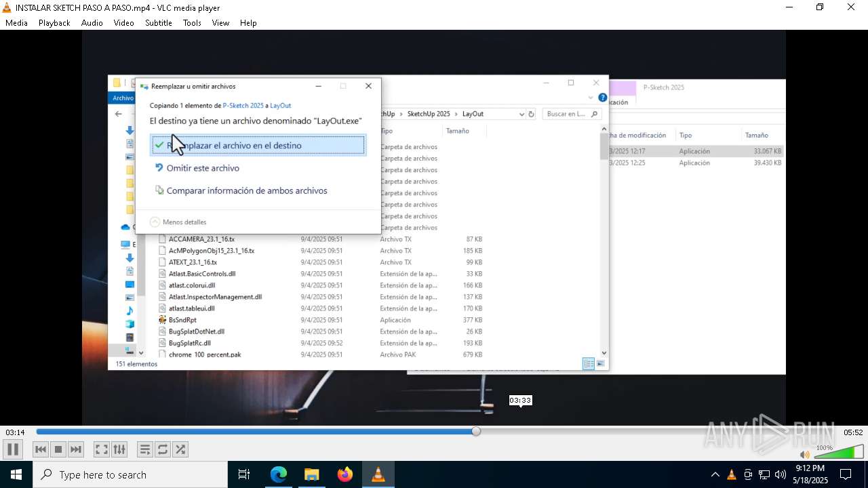The width and height of the screenshot is (868, 488).
Task: Launch Microsoft Edge from taskbar
Action: point(279,474)
